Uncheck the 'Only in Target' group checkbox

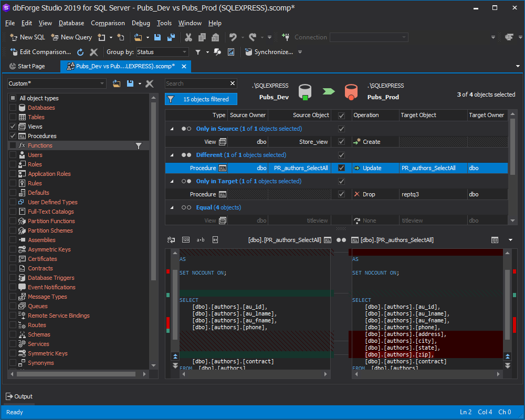(342, 181)
